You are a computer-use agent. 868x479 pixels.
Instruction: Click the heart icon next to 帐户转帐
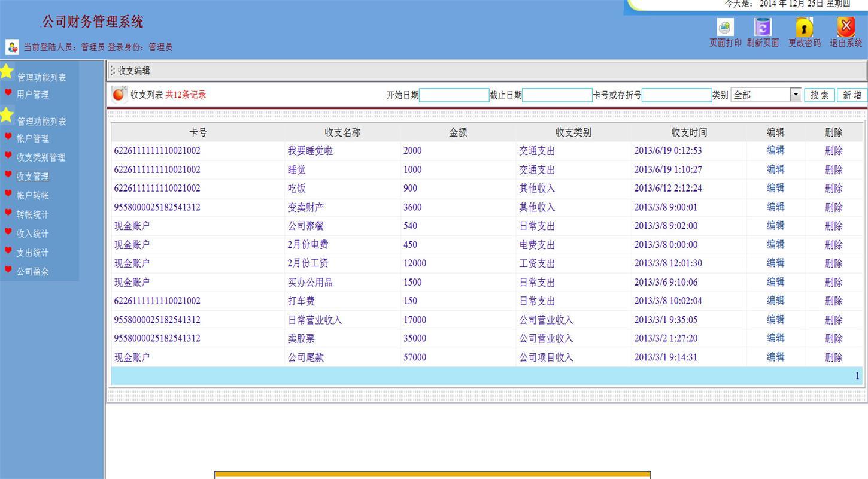coord(8,194)
